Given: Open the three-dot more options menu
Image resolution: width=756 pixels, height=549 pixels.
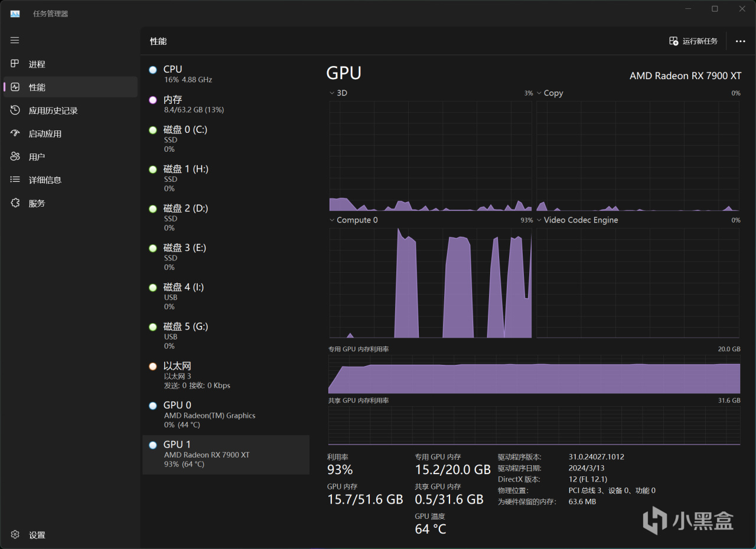Looking at the screenshot, I should point(740,41).
